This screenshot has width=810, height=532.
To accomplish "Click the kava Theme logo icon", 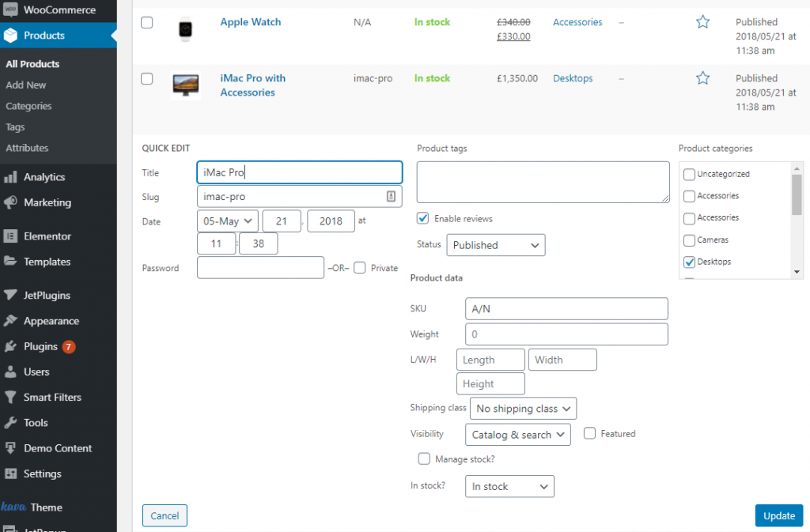I will point(13,507).
